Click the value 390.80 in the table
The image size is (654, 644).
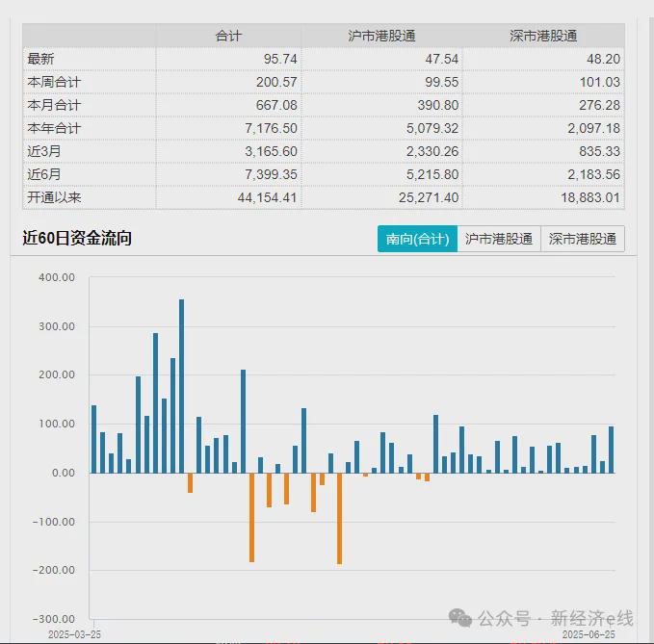point(438,106)
